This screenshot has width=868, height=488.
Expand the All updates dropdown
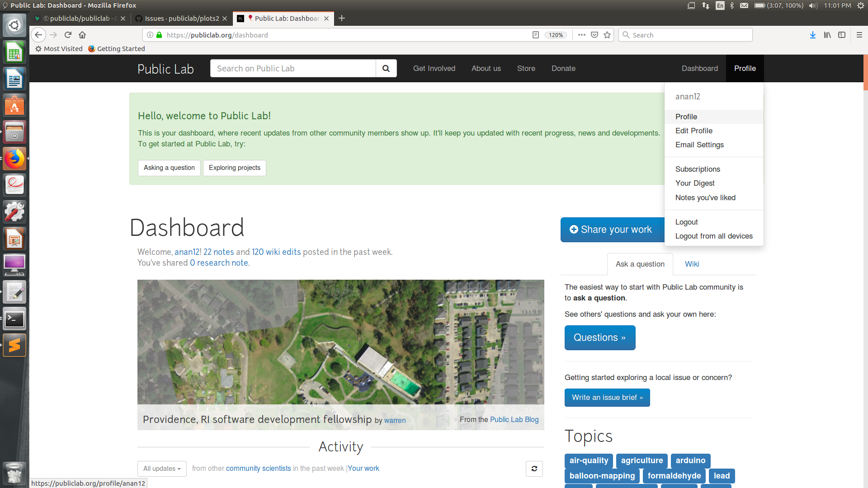click(162, 469)
